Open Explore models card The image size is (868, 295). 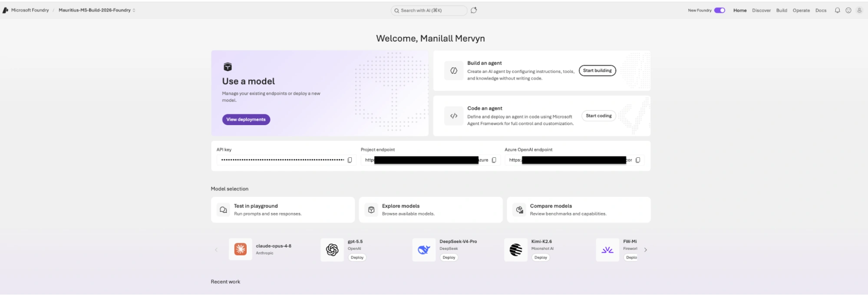pos(431,210)
